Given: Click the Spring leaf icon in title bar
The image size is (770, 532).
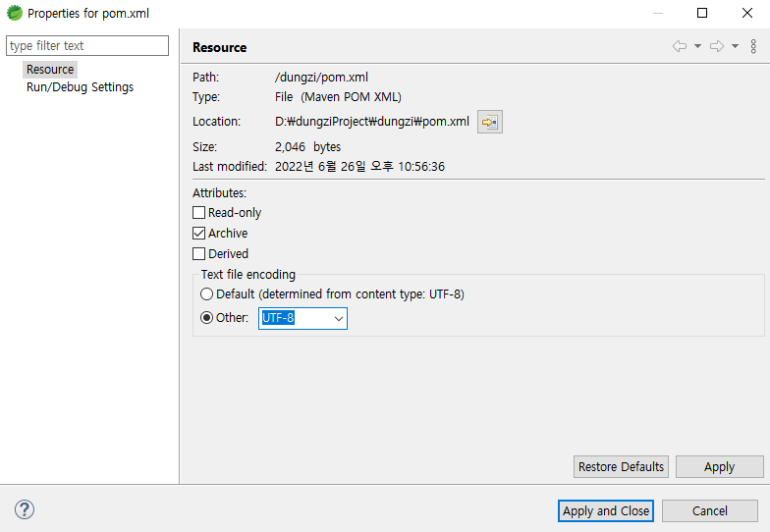Looking at the screenshot, I should coord(14,13).
